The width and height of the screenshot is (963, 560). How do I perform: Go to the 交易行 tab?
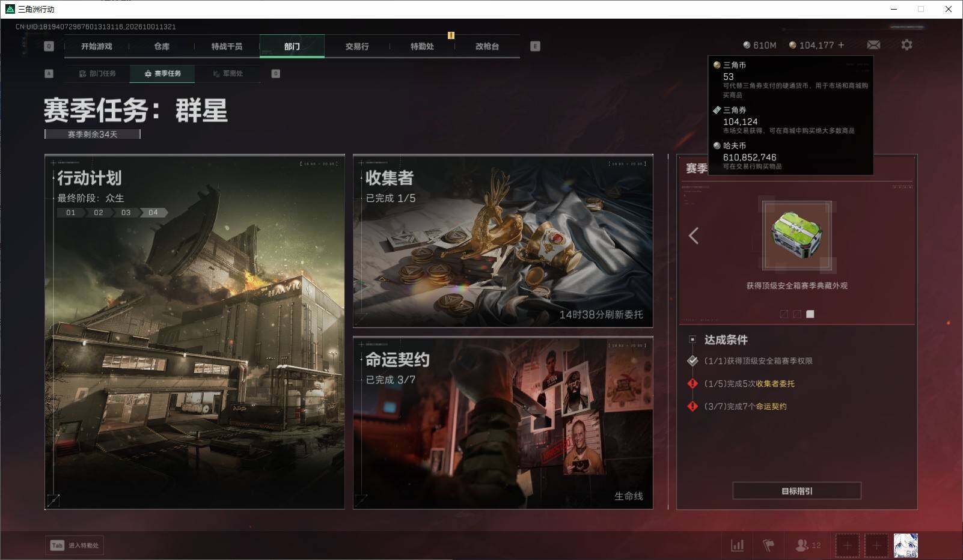coord(357,46)
